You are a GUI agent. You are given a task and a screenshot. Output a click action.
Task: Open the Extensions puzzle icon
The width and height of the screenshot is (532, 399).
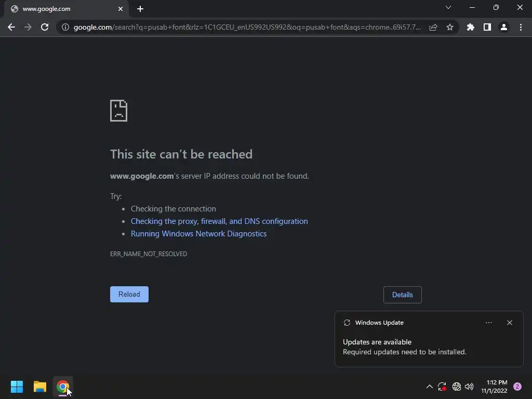pos(471,27)
